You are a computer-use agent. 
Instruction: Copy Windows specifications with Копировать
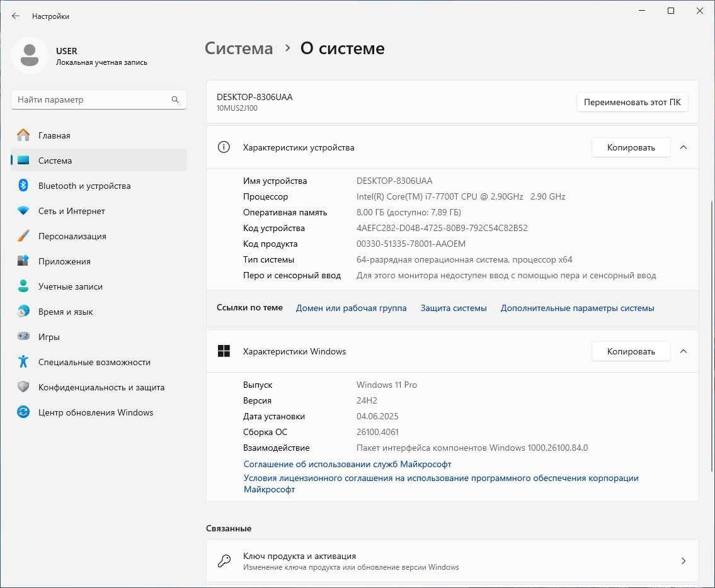click(x=631, y=351)
